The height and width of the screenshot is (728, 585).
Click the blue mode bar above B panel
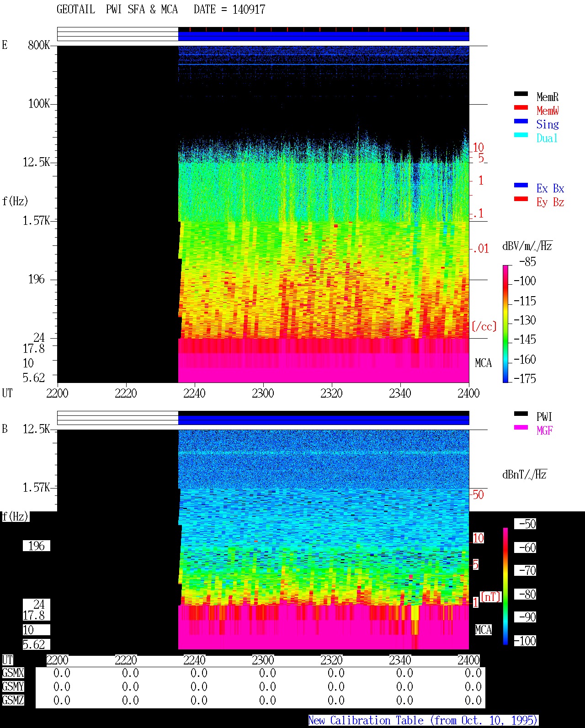(324, 420)
